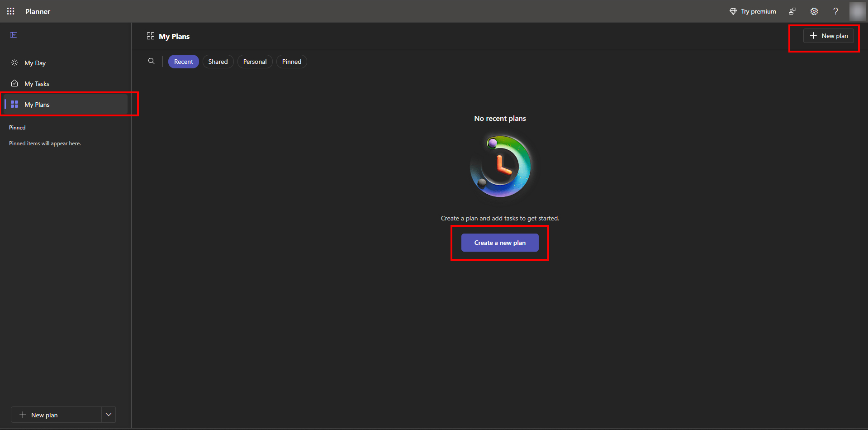The image size is (868, 430).
Task: Click the Pinned section label
Action: coord(17,128)
